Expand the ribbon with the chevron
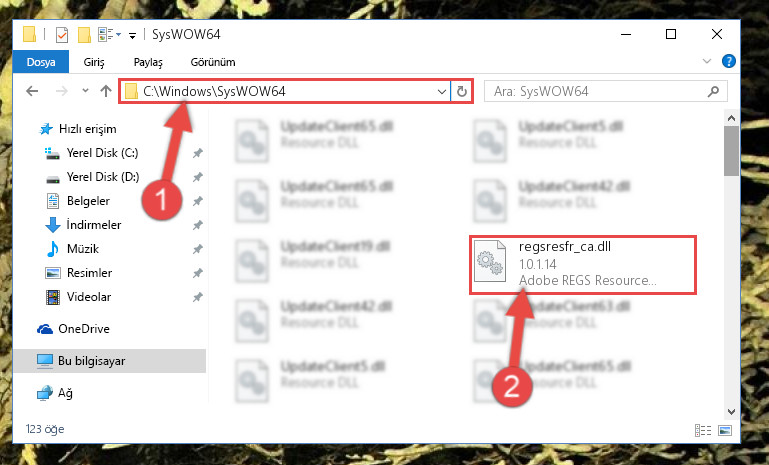The width and height of the screenshot is (769, 465). [x=707, y=61]
